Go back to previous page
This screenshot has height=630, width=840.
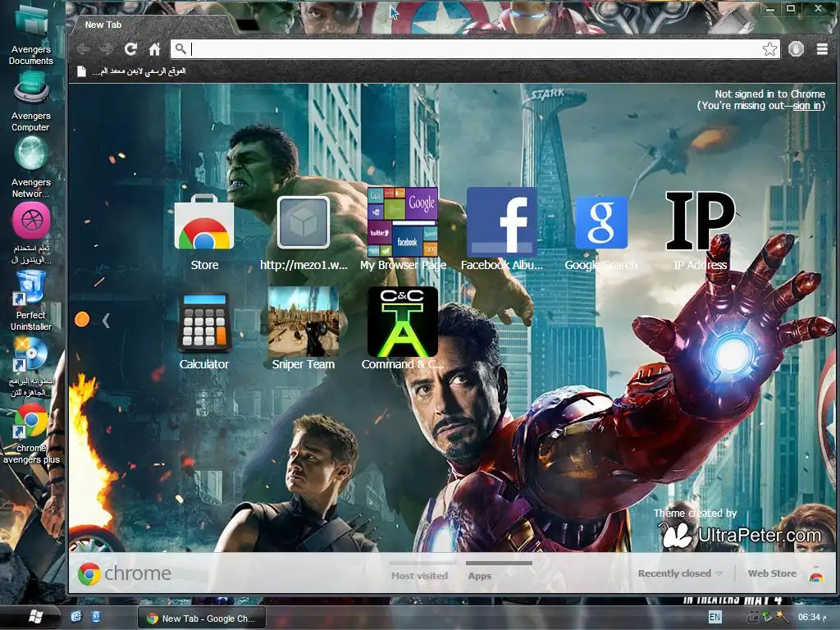pyautogui.click(x=83, y=49)
